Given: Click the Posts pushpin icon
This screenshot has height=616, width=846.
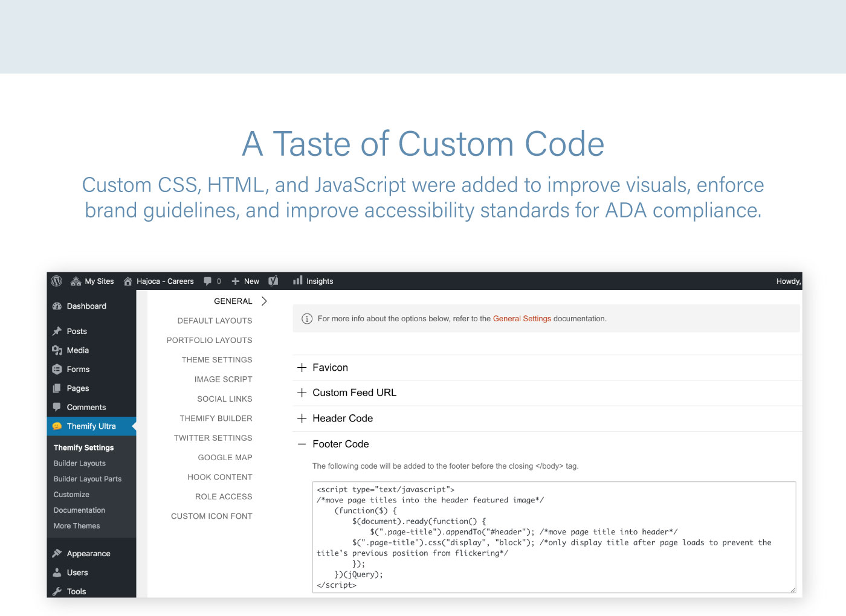Looking at the screenshot, I should pos(57,331).
